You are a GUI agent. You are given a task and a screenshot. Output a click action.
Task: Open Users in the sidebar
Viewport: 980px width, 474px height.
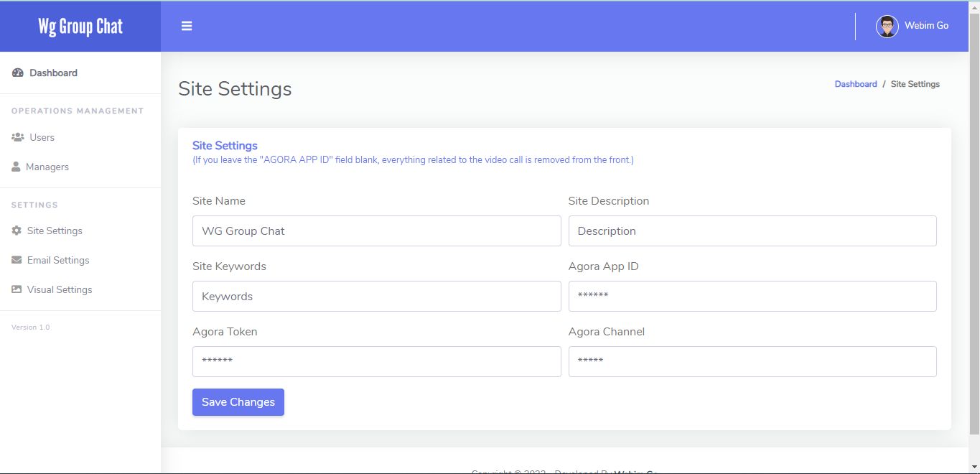click(x=42, y=137)
